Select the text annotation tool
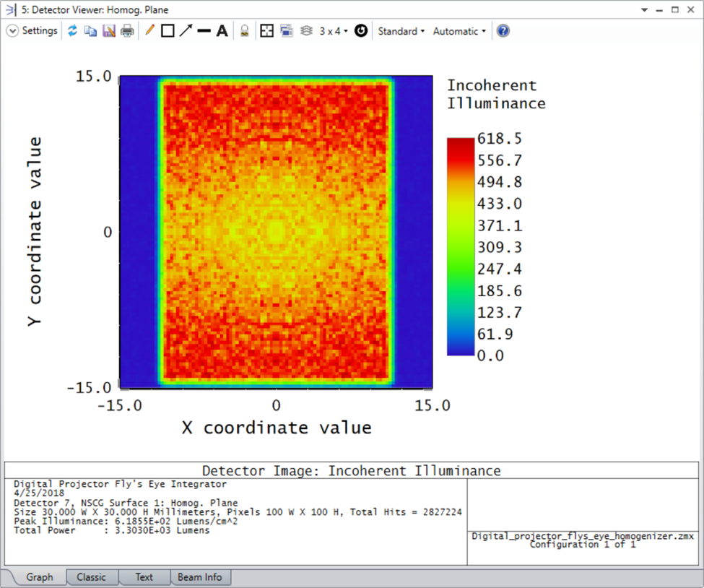This screenshot has width=704, height=588. coord(222,30)
